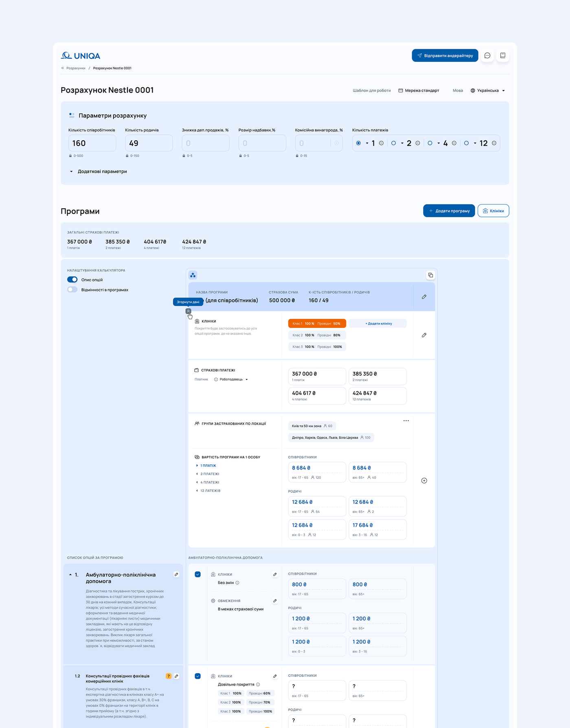Click the copy program icon
The width and height of the screenshot is (570, 728).
pos(430,275)
